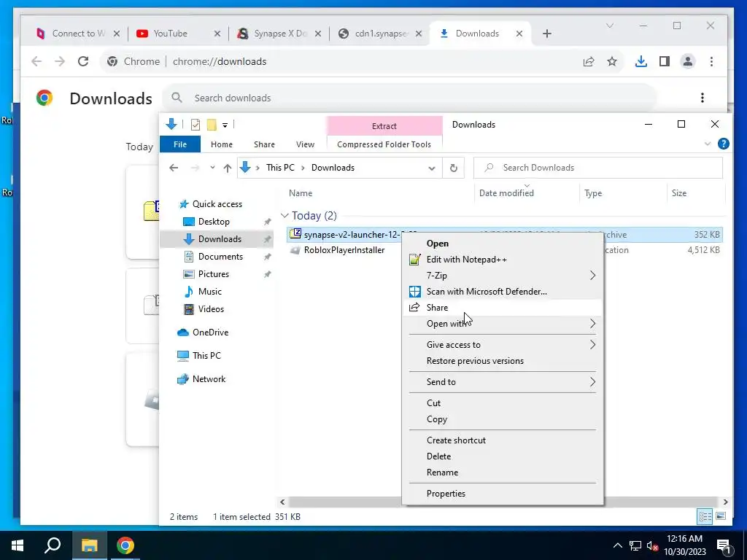
Task: Expand the Explorer ribbon chevron
Action: [708, 144]
